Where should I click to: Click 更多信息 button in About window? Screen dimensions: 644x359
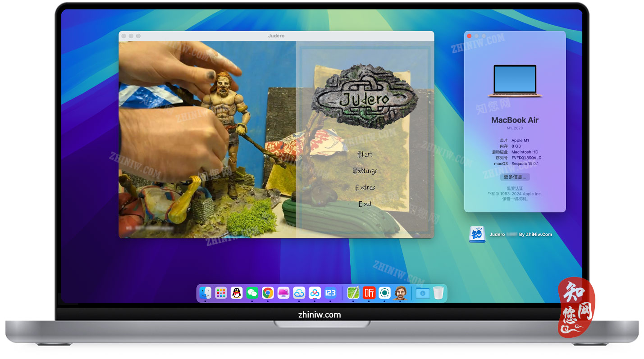coord(515,177)
